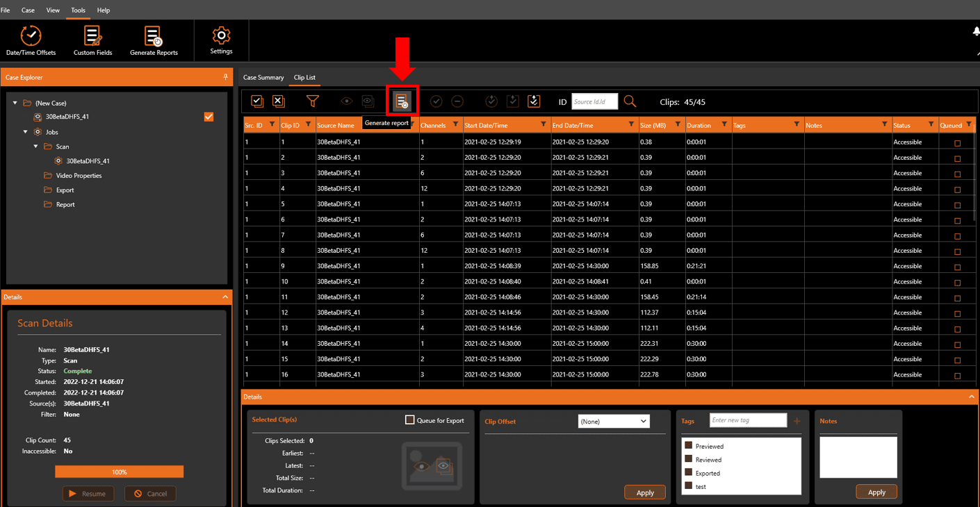The image size is (980, 507).
Task: Check the Exported tag box
Action: pos(689,472)
